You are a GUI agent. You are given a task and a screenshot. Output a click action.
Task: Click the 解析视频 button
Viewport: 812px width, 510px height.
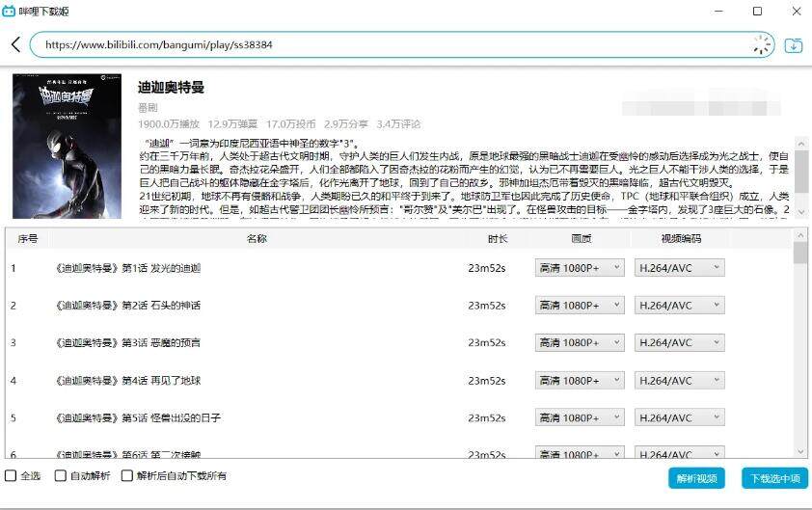[x=696, y=478]
